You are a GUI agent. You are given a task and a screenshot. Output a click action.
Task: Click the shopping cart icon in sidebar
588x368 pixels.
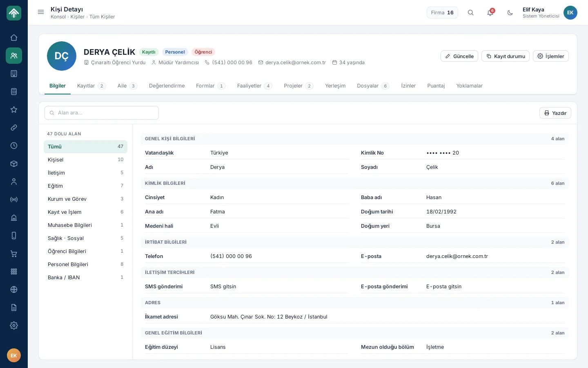coord(14,254)
